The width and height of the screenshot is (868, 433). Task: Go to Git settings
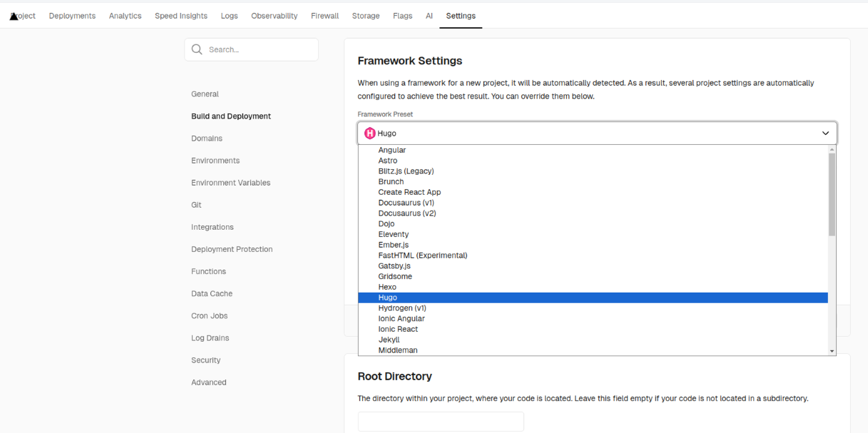(x=196, y=205)
